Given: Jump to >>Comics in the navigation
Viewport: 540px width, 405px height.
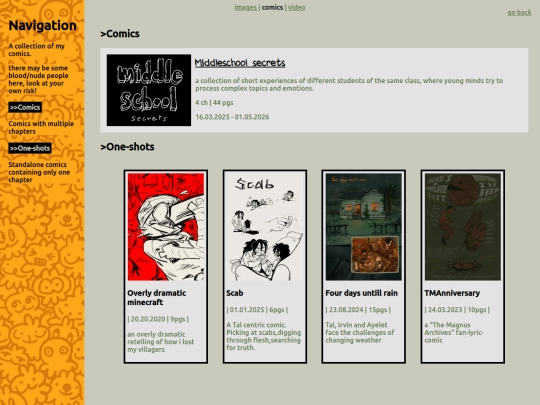Looking at the screenshot, I should [x=25, y=107].
